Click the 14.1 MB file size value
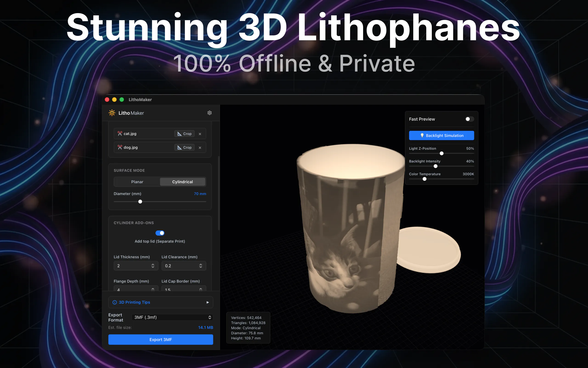This screenshot has width=588, height=368. click(206, 328)
